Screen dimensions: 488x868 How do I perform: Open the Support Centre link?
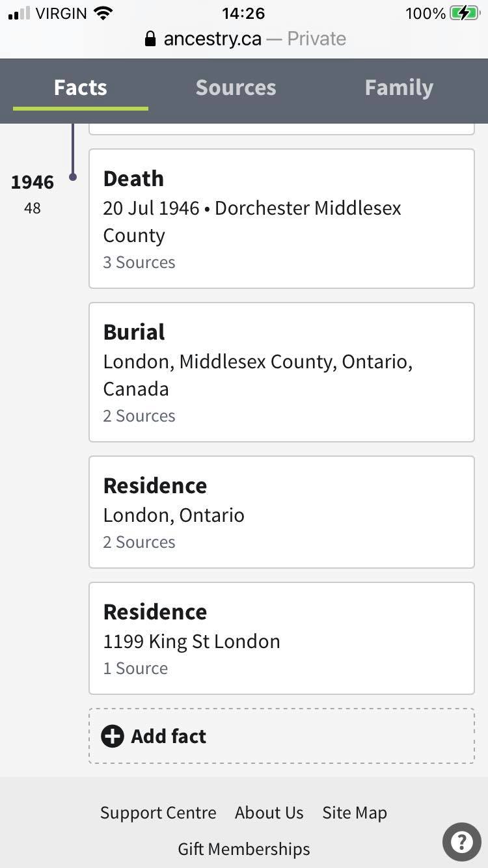[x=158, y=813]
